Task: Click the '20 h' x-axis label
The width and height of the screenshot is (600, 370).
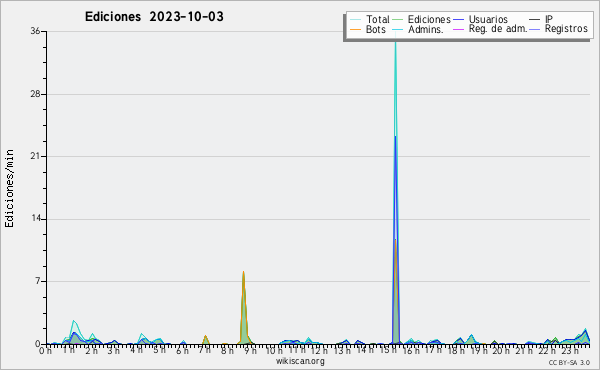Action: point(501,350)
